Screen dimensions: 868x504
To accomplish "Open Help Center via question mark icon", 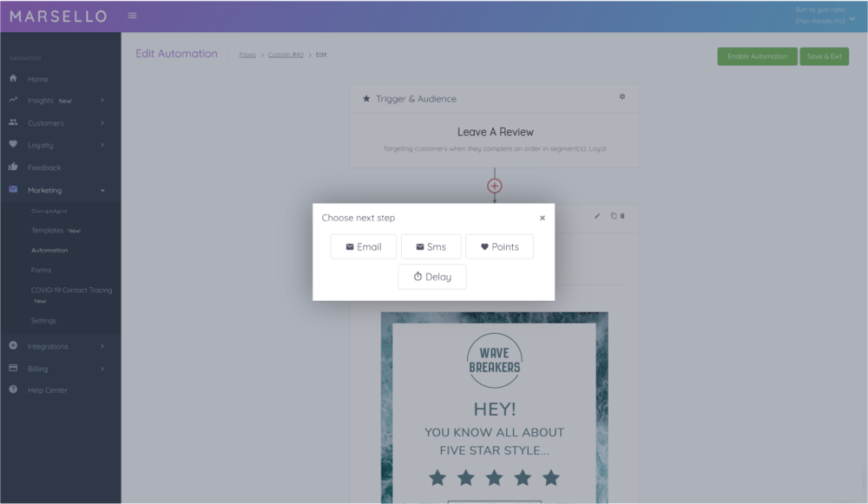I will 12,389.
